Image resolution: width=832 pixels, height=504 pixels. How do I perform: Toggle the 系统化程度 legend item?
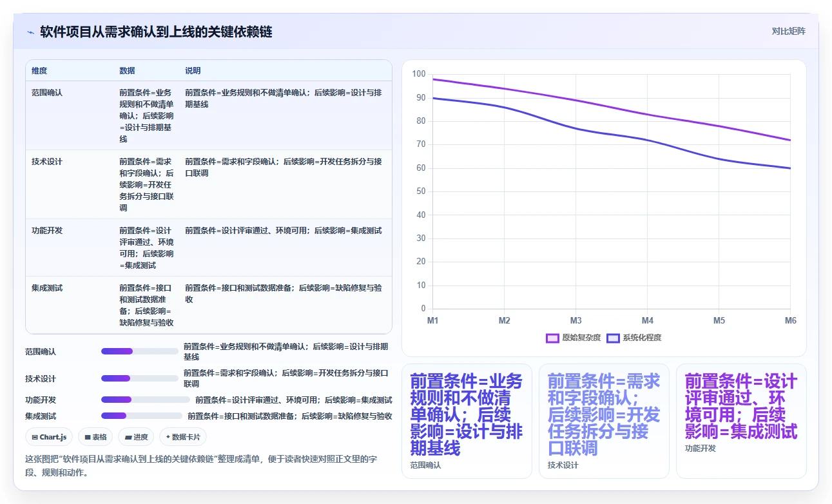[x=634, y=338]
